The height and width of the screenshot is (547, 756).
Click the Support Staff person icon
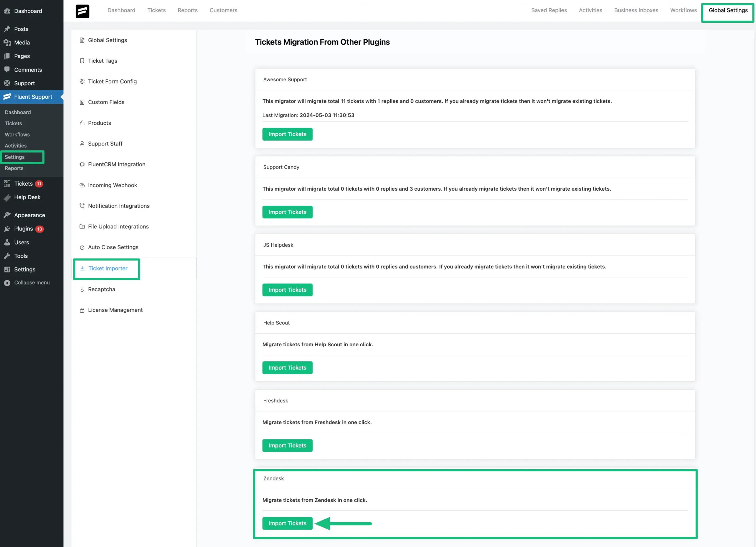pos(82,144)
